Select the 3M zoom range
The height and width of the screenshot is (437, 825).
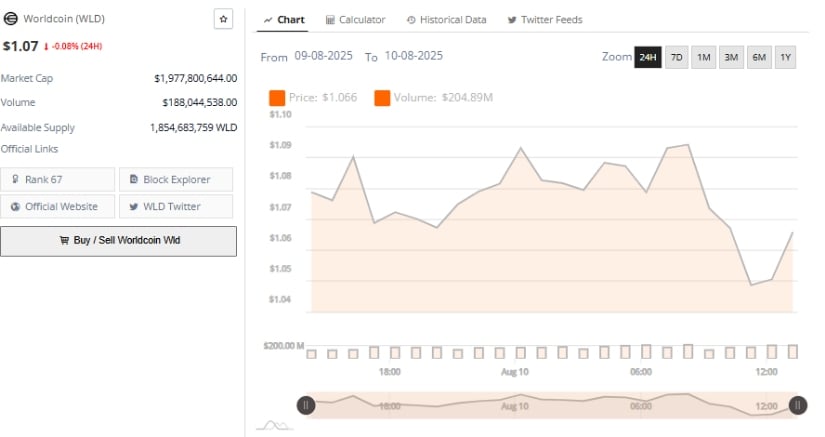(731, 57)
